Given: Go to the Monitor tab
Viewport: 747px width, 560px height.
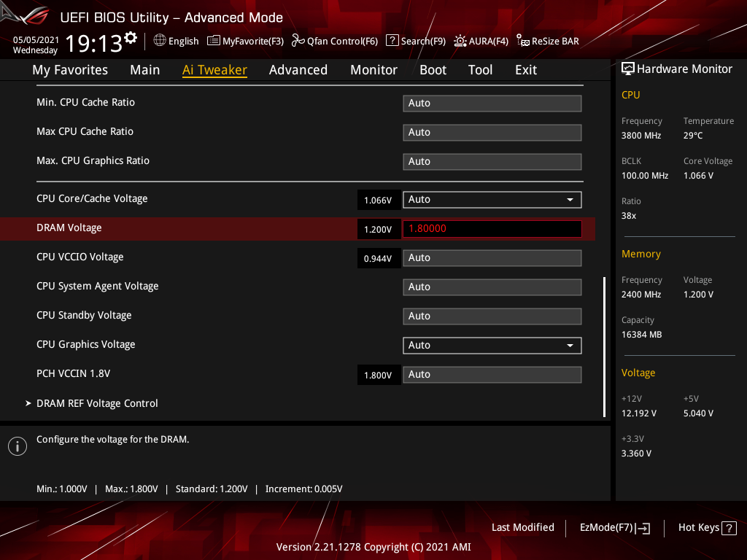Looking at the screenshot, I should click(373, 70).
